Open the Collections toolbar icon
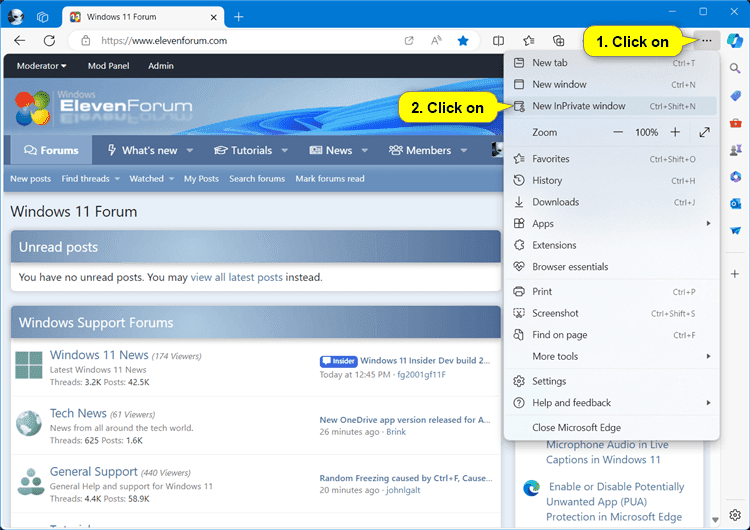 pos(558,41)
